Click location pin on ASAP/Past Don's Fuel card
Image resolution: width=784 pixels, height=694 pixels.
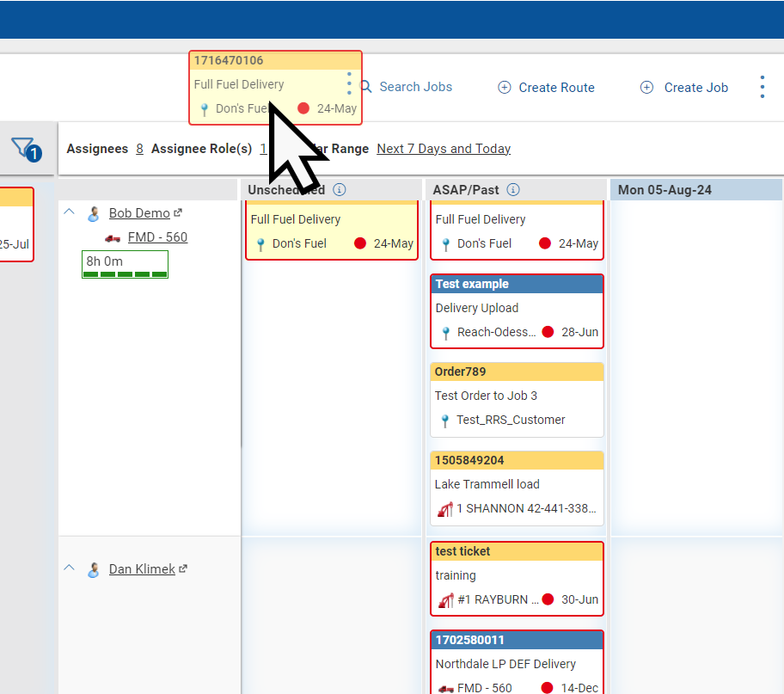(x=445, y=244)
